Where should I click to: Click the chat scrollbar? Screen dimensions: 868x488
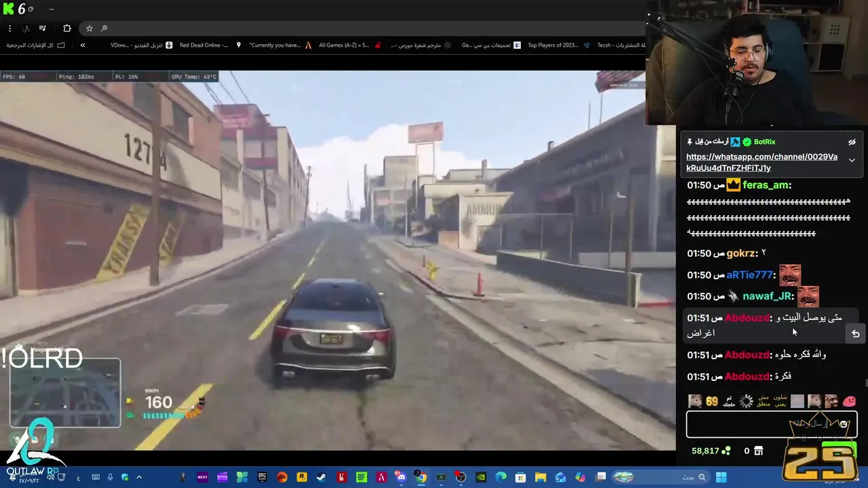pos(865,384)
